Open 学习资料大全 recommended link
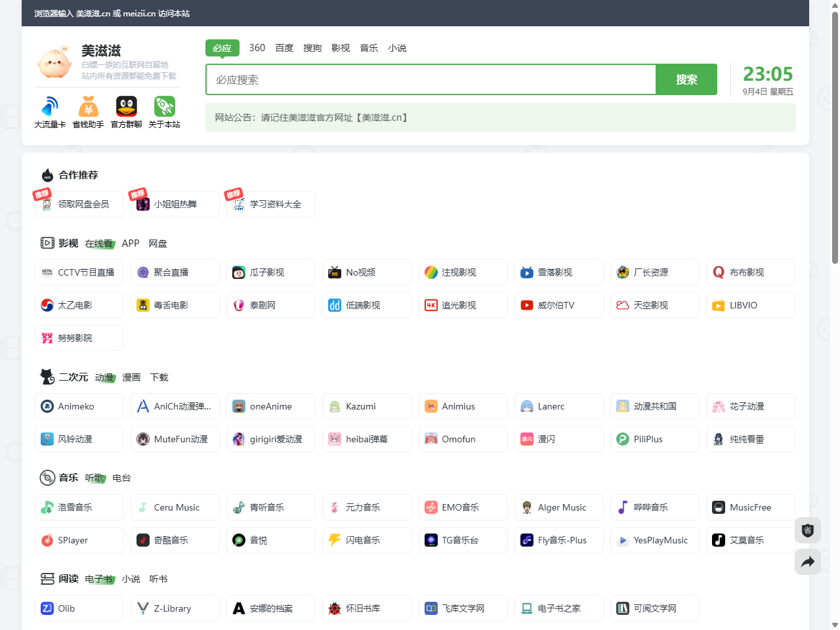840x630 pixels. [x=271, y=204]
